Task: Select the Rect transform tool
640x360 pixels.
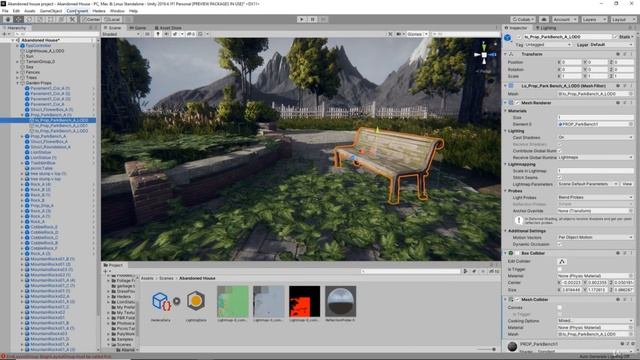Action: [x=51, y=19]
